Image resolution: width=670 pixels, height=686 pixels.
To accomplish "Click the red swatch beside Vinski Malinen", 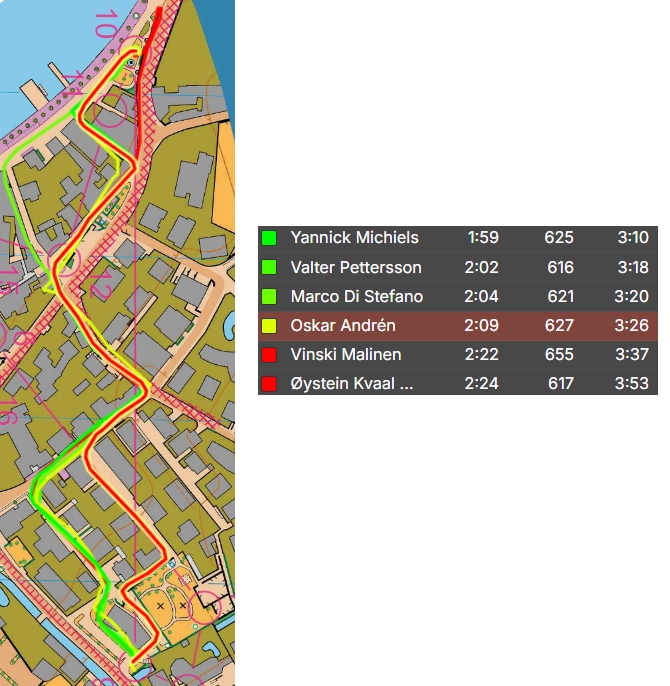I will [269, 355].
